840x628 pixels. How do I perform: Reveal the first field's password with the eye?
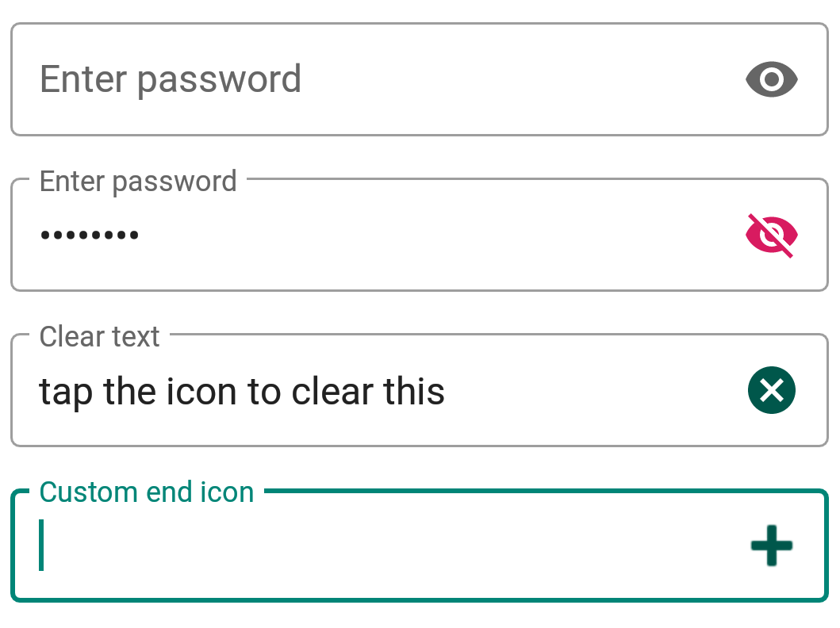click(772, 79)
